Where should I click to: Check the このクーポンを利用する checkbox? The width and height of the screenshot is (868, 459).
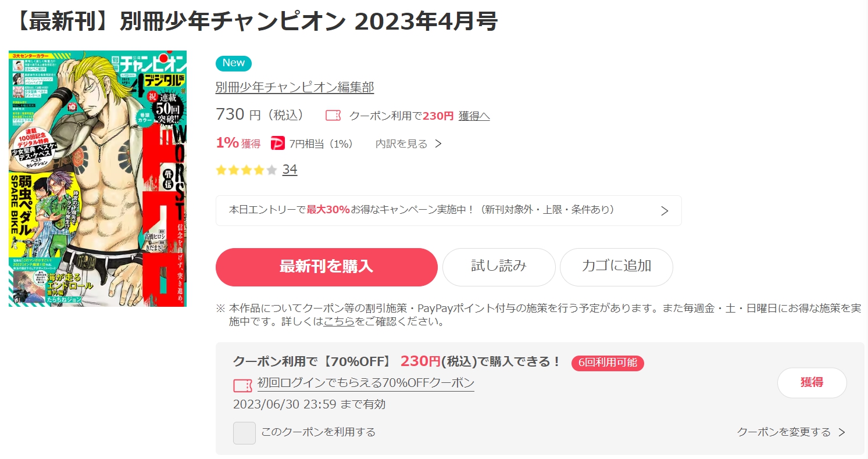pyautogui.click(x=244, y=433)
